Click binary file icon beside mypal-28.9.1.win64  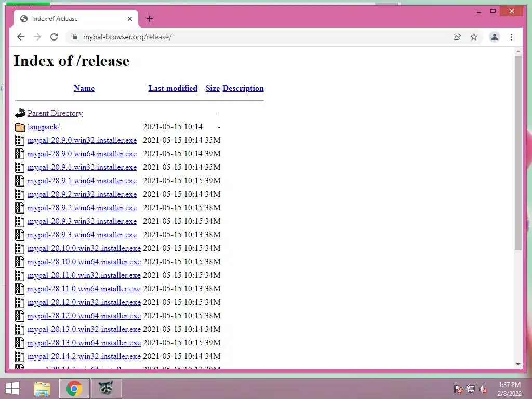point(20,181)
